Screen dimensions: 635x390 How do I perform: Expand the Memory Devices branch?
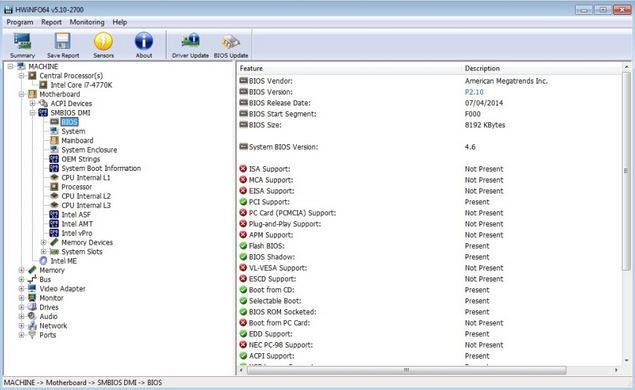[x=43, y=243]
